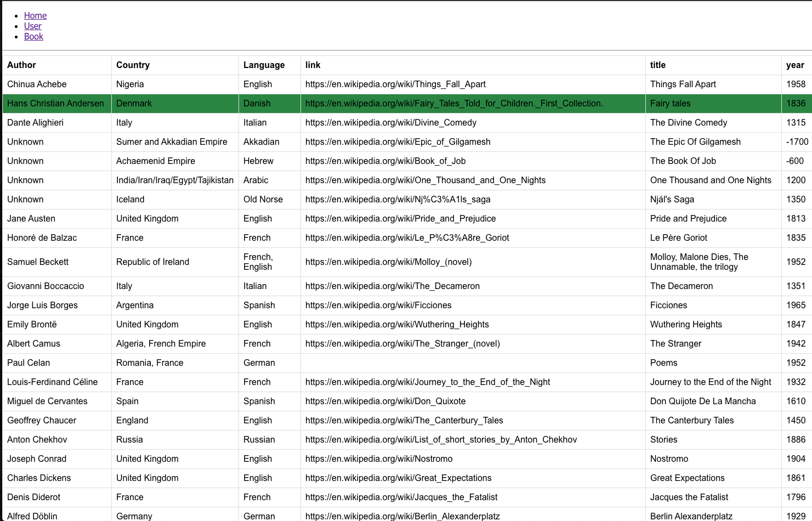This screenshot has width=812, height=521.
Task: Click the link column header
Action: 473,65
